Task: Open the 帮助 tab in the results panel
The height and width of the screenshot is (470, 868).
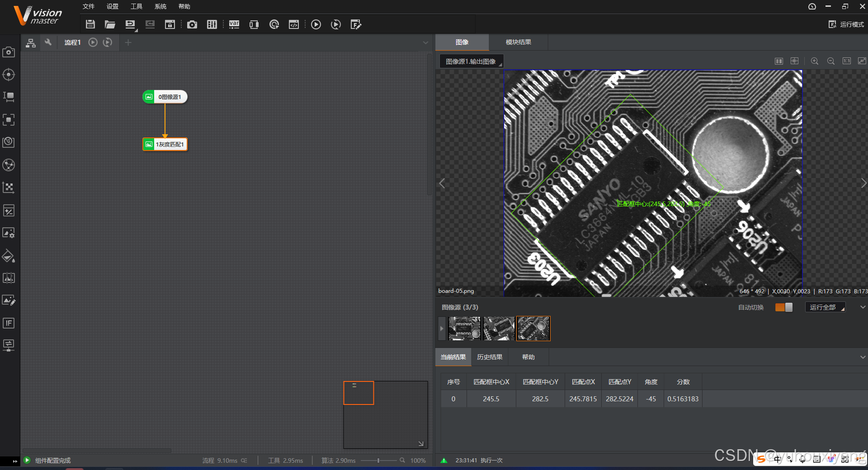Action: [x=528, y=357]
